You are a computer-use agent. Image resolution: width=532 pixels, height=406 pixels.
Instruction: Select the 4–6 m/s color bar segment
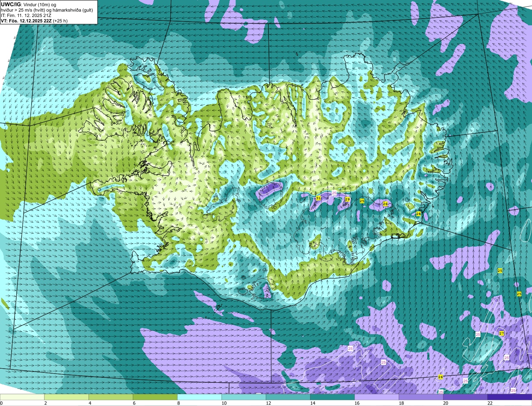111,397
